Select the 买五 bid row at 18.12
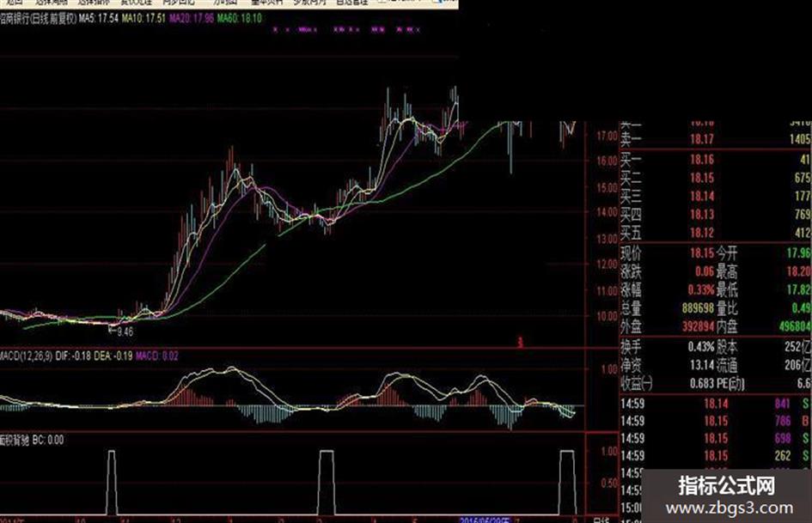The height and width of the screenshot is (523, 812). [716, 233]
